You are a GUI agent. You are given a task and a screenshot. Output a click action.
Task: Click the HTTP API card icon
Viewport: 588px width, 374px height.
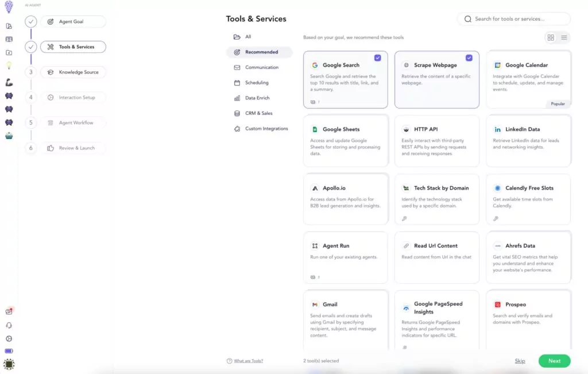click(x=406, y=129)
